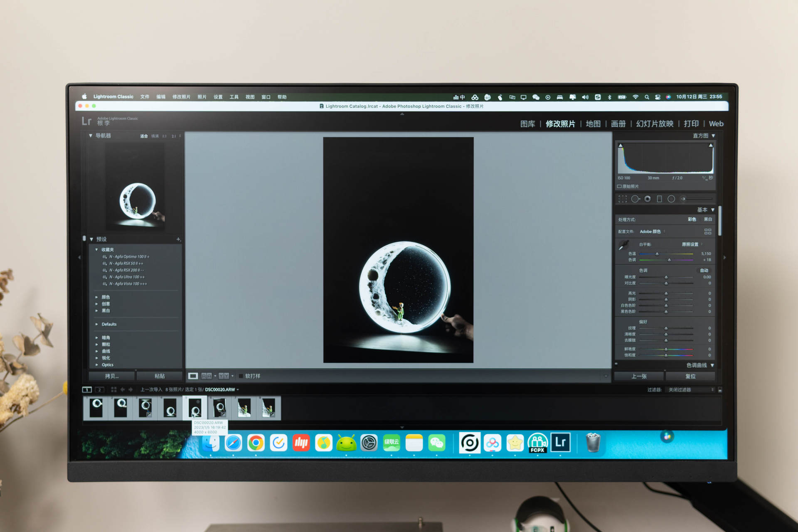Toggle the 原始照片 checkbox under histogram
798x532 pixels.
click(619, 187)
